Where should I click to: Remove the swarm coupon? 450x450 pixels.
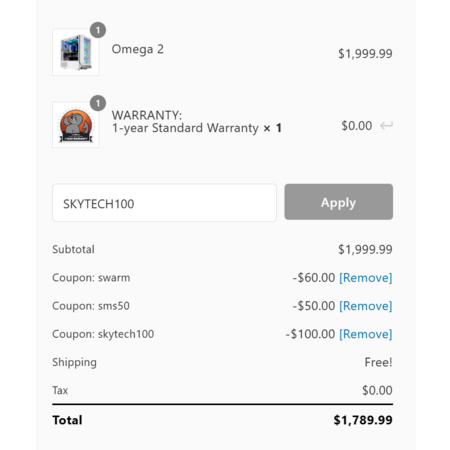coord(366,278)
